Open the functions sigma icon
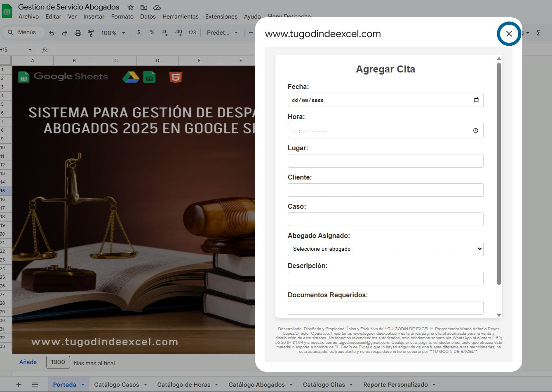552x392 pixels. click(538, 33)
